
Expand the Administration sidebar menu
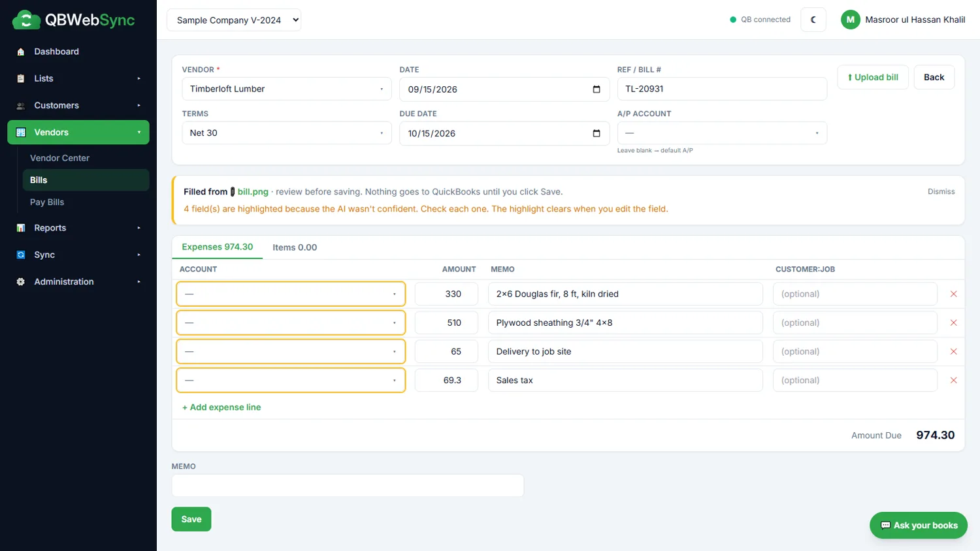tap(78, 281)
